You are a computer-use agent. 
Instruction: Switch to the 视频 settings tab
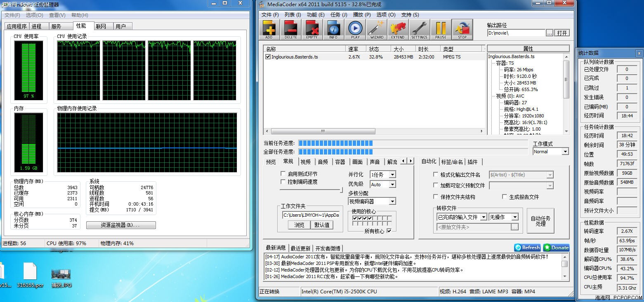point(306,162)
